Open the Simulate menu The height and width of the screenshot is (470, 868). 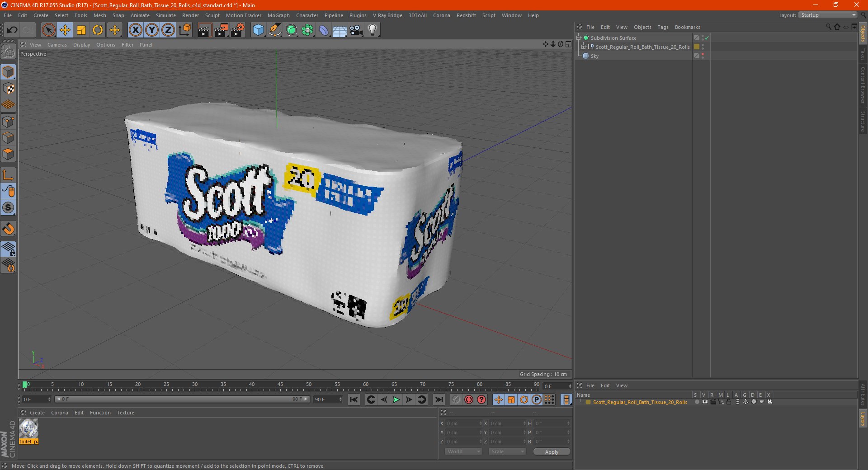coord(166,15)
